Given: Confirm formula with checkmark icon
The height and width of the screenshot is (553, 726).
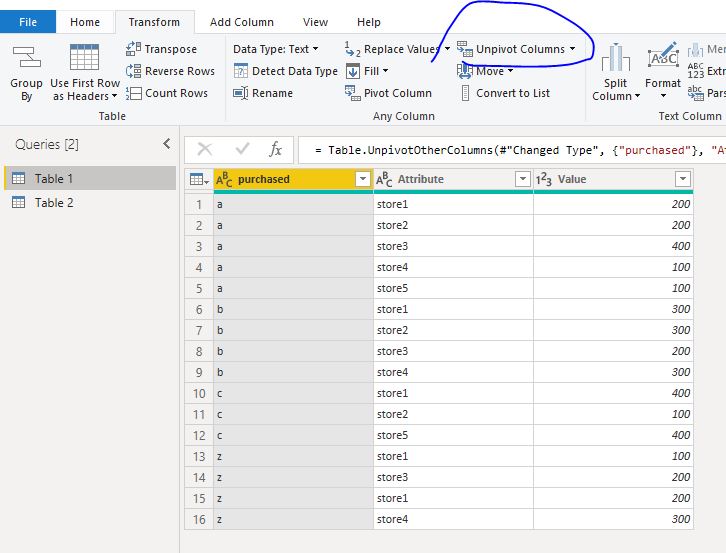Looking at the screenshot, I should pos(242,149).
